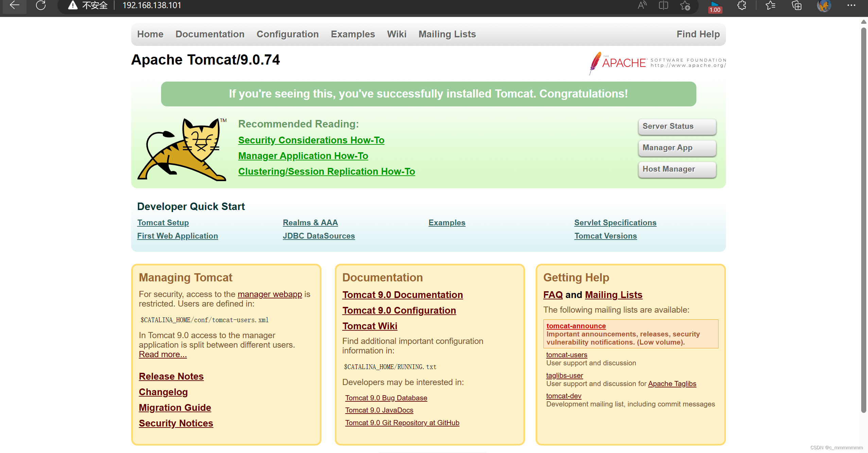Click the browser back arrow icon

[14, 5]
